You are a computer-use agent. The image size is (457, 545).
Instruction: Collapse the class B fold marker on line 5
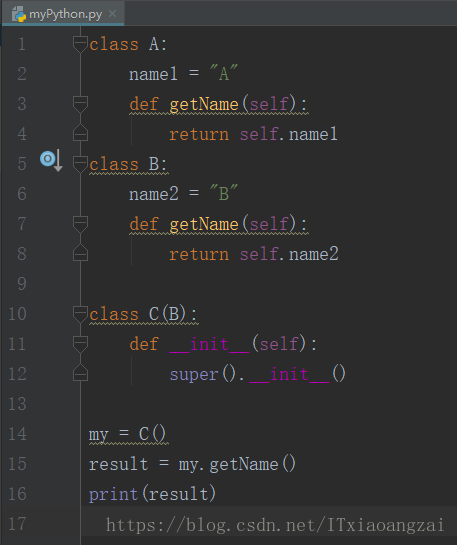click(x=80, y=164)
